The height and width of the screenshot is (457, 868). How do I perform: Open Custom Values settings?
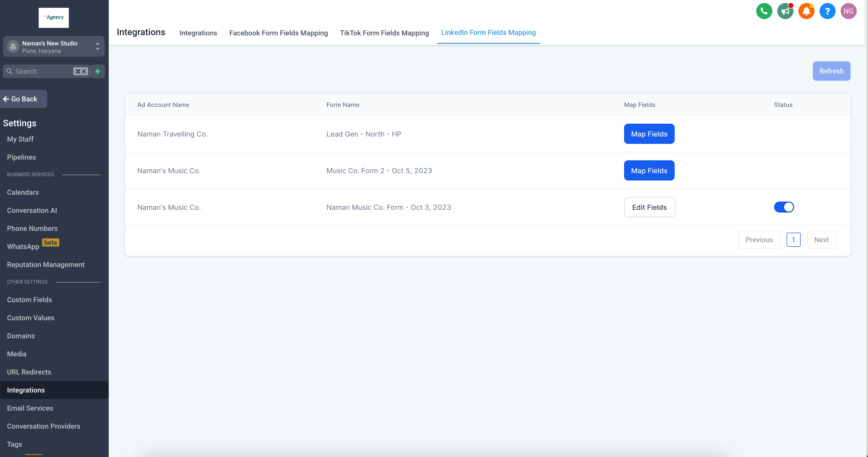pos(30,317)
